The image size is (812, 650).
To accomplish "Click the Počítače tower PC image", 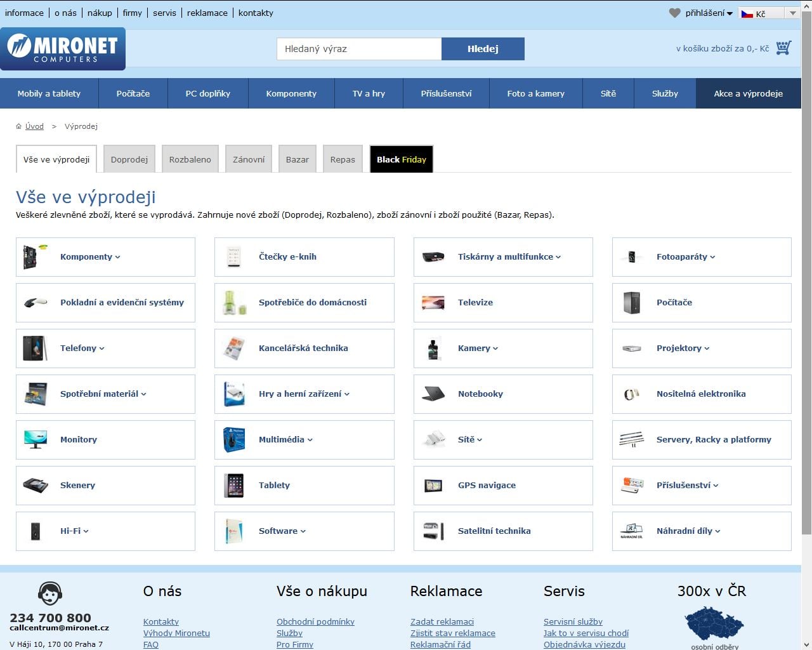I will coord(632,302).
